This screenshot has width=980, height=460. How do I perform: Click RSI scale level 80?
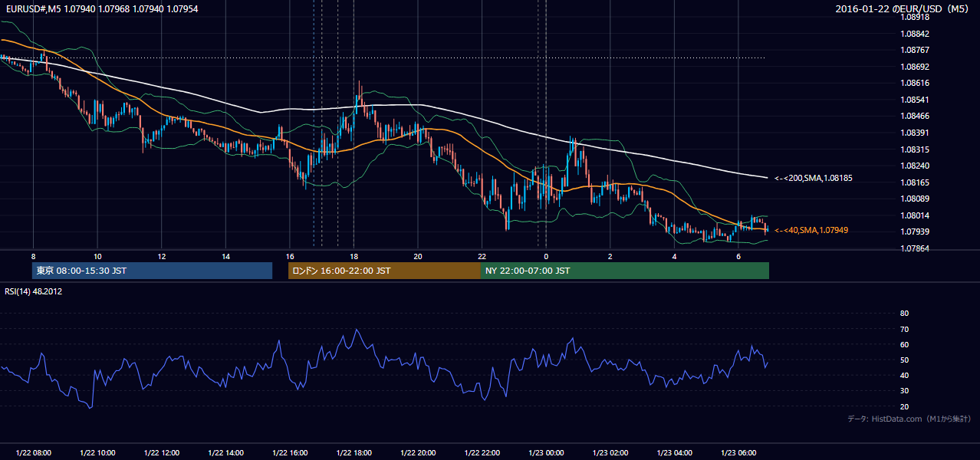click(904, 314)
